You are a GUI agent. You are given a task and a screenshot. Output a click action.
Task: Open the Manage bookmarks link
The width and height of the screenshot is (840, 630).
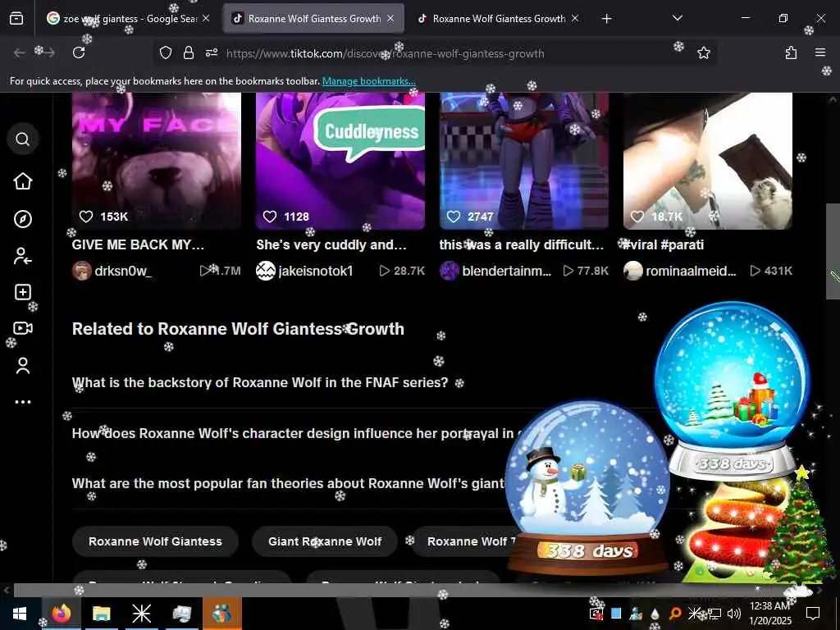368,81
